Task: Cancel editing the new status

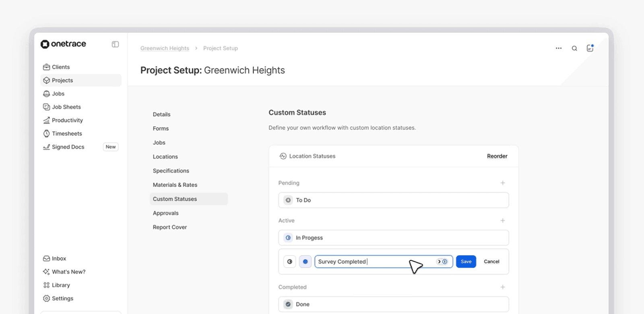Action: point(491,262)
